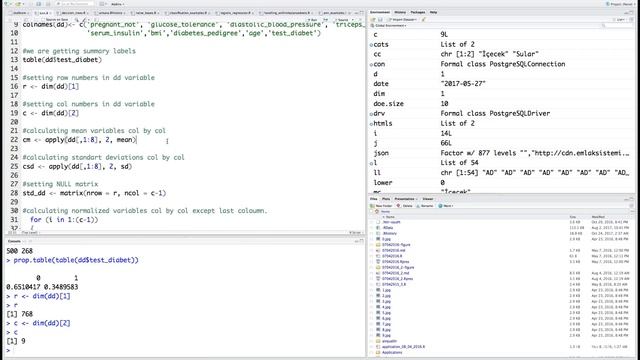Switch to the Environment tab

point(380,12)
